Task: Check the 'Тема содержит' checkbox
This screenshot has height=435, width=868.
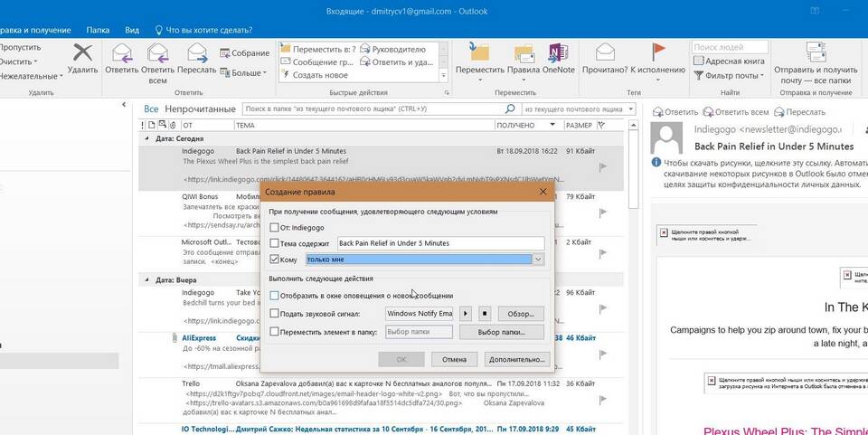Action: (275, 243)
